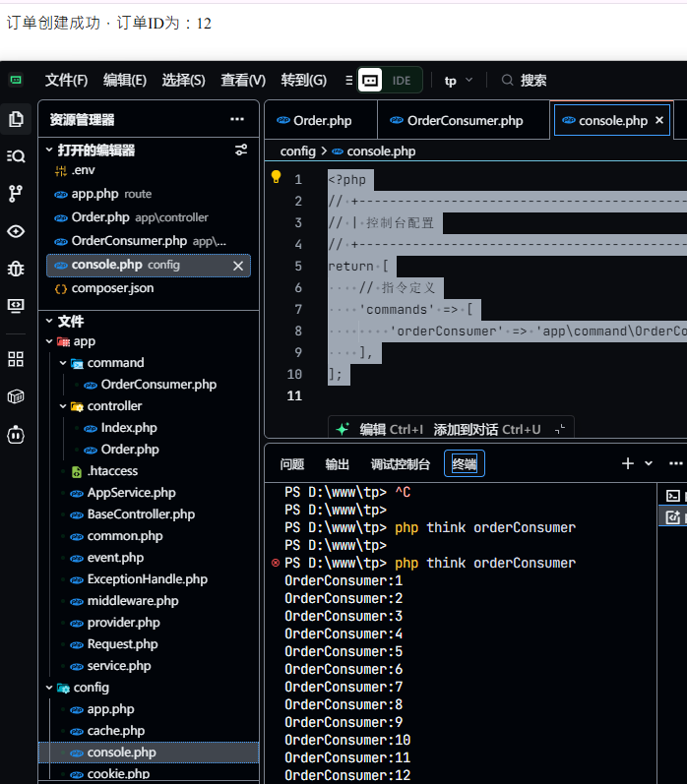Click the lightbulb code action icon
The height and width of the screenshot is (784, 687).
pyautogui.click(x=277, y=177)
